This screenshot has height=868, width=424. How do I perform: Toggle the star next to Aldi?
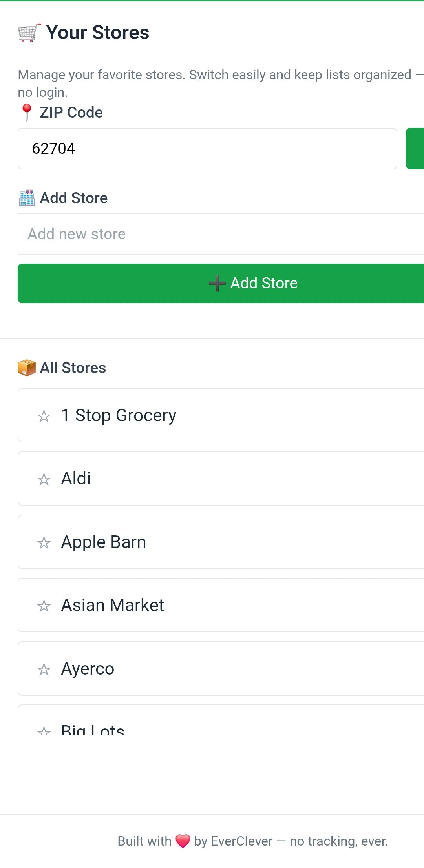click(44, 479)
